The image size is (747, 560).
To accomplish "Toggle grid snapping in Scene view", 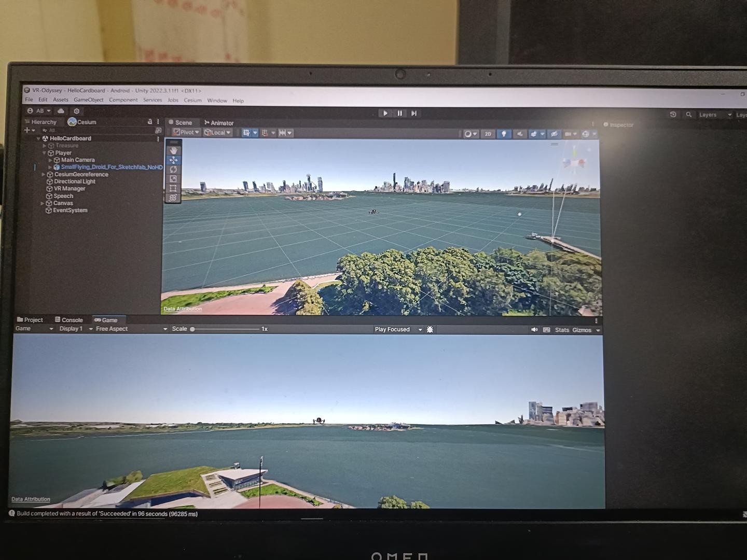I will (265, 133).
